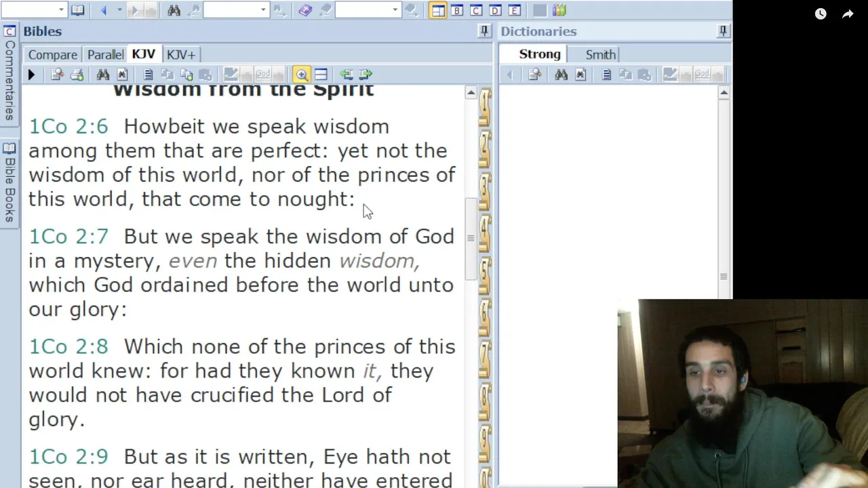Toggle the C layout button
Image resolution: width=868 pixels, height=488 pixels.
point(476,10)
